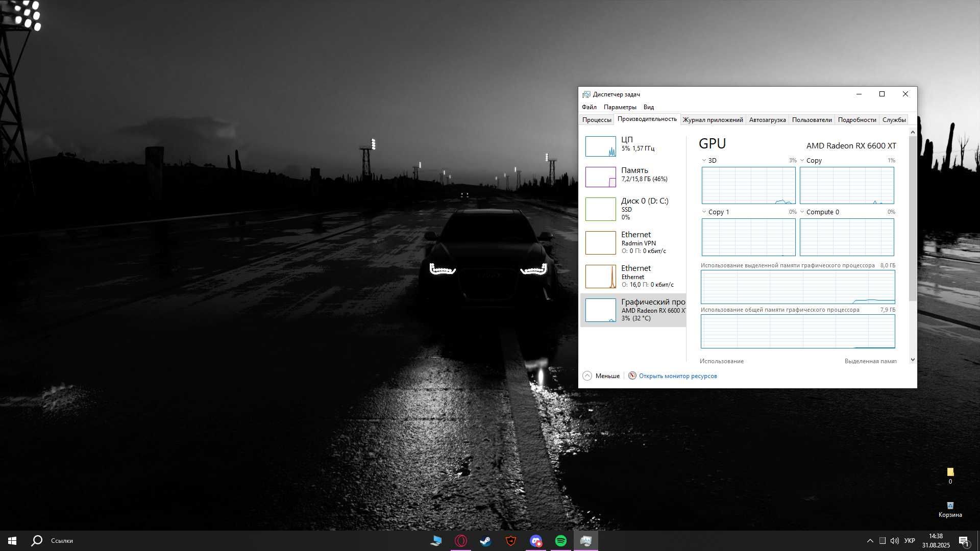Viewport: 980px width, 551px height.
Task: Open Discord from the taskbar
Action: [536, 541]
